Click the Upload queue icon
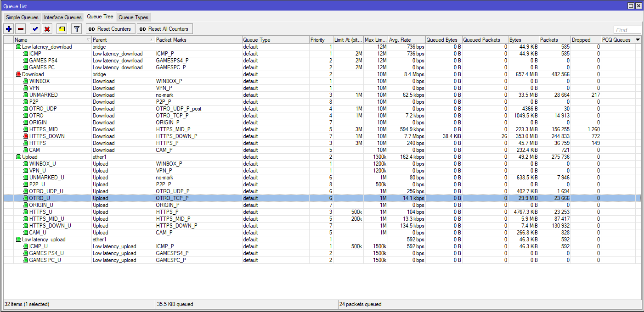The image size is (644, 312). point(18,157)
